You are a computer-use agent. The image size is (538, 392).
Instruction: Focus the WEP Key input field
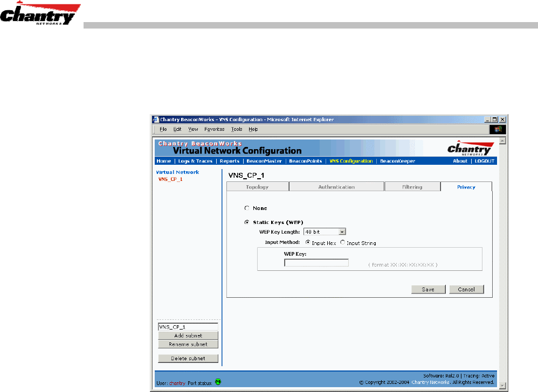(316, 263)
